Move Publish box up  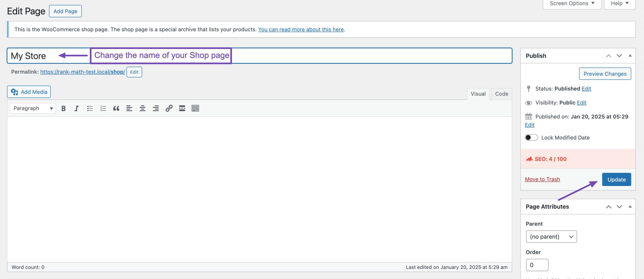click(x=608, y=56)
